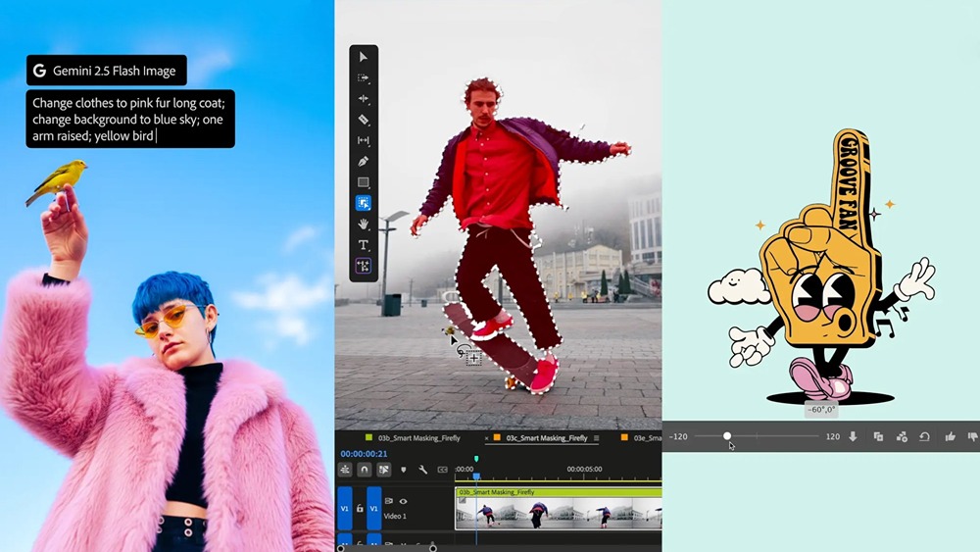Select the Selection arrow tool
The image size is (980, 552).
[x=364, y=57]
